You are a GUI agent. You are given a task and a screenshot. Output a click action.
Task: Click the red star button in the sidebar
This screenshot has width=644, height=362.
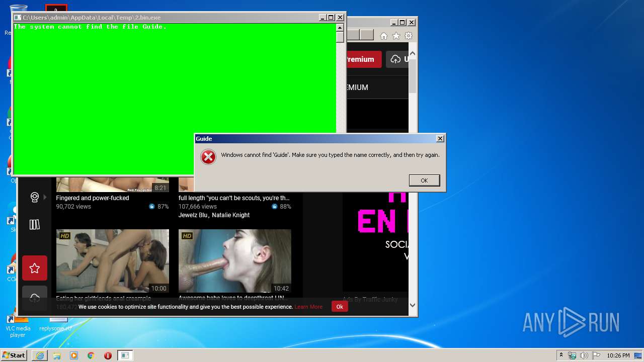click(x=35, y=268)
